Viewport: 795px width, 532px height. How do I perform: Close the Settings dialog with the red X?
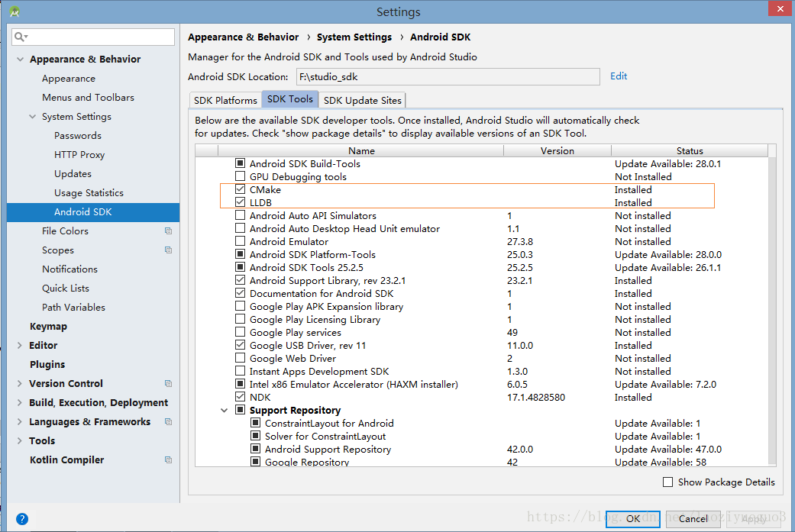[780, 8]
